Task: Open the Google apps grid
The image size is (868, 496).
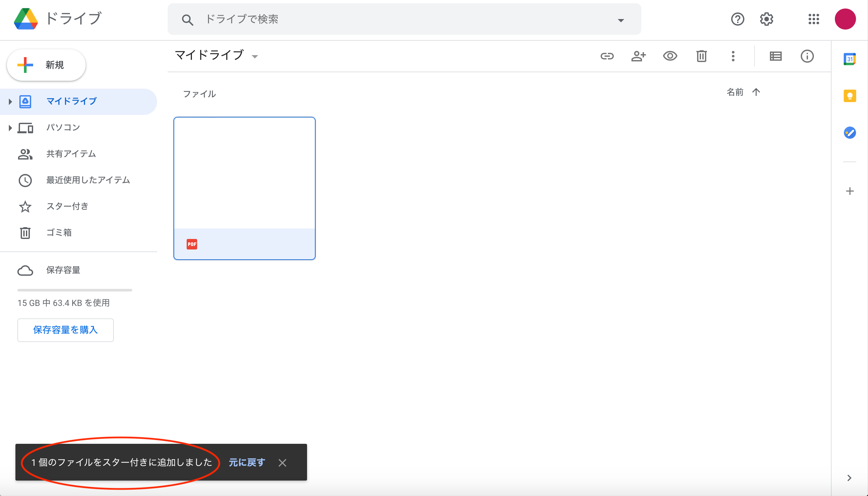Action: click(x=814, y=19)
